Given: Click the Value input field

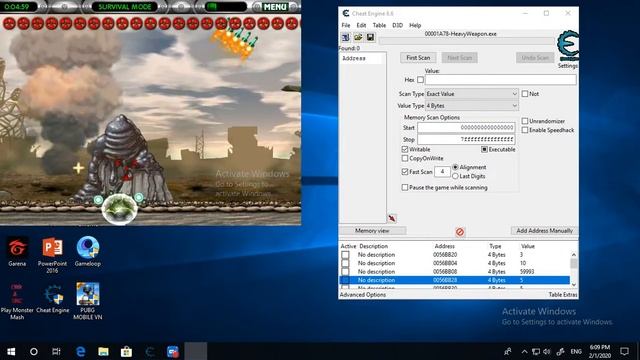Looking at the screenshot, I should point(501,80).
